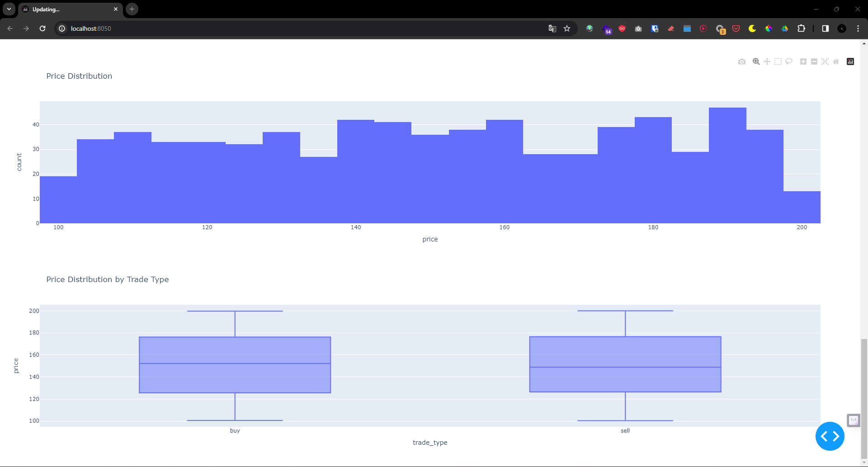Open the Bitwarden shield extension
Viewport: 868px width, 467px height.
tap(655, 28)
